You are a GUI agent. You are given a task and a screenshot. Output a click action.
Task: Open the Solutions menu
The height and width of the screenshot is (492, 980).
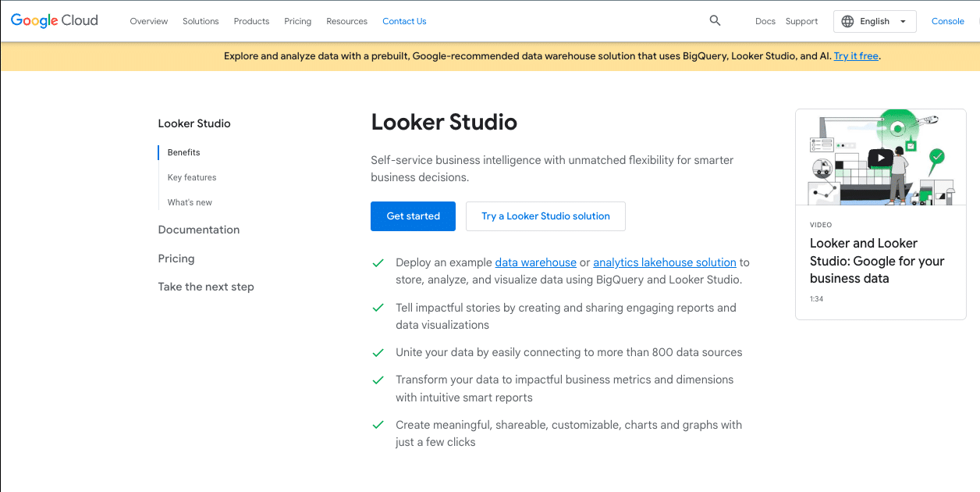201,21
